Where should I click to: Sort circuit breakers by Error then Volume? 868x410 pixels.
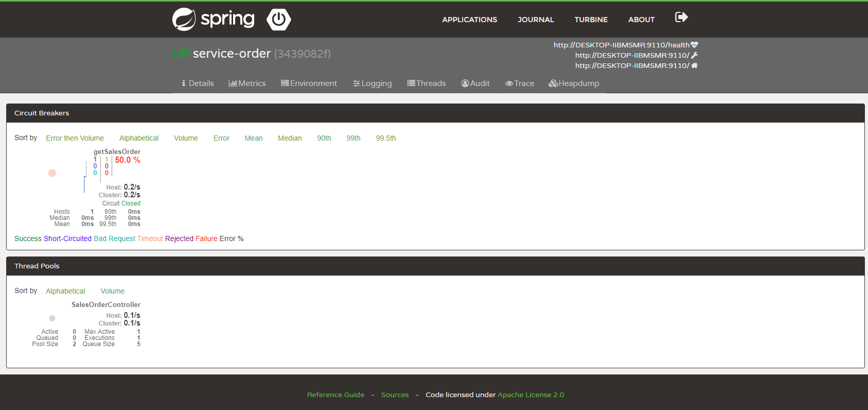tap(75, 138)
